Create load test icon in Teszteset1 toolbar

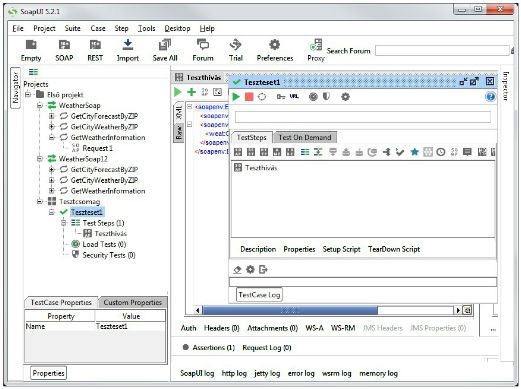(x=313, y=97)
